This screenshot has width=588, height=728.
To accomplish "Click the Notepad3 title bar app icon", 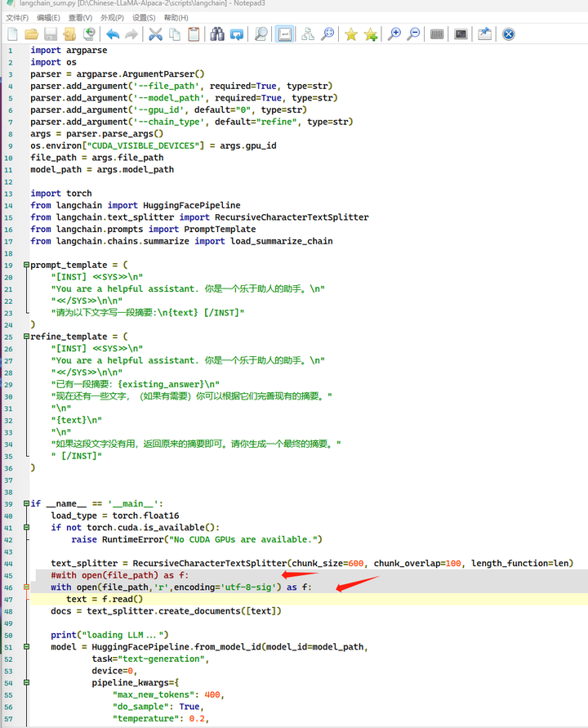I will 11,2.
